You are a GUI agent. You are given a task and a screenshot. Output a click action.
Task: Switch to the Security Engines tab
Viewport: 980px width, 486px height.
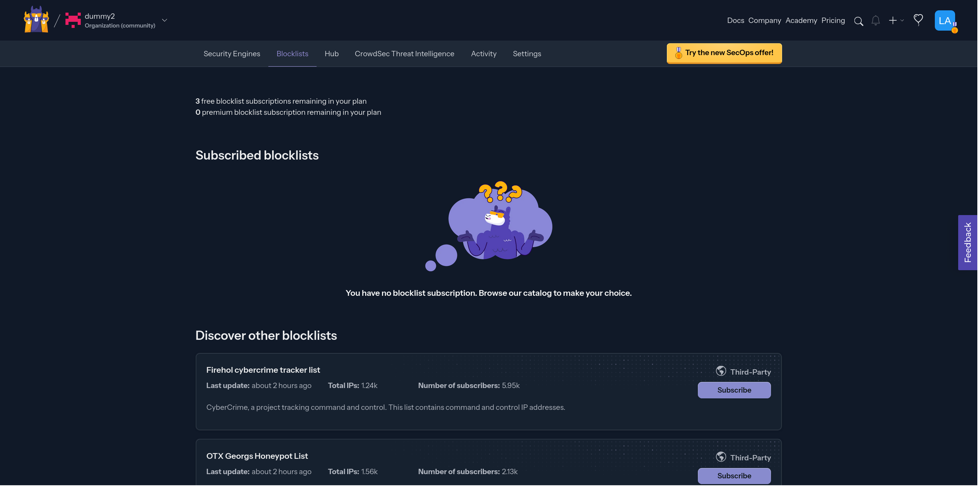232,53
